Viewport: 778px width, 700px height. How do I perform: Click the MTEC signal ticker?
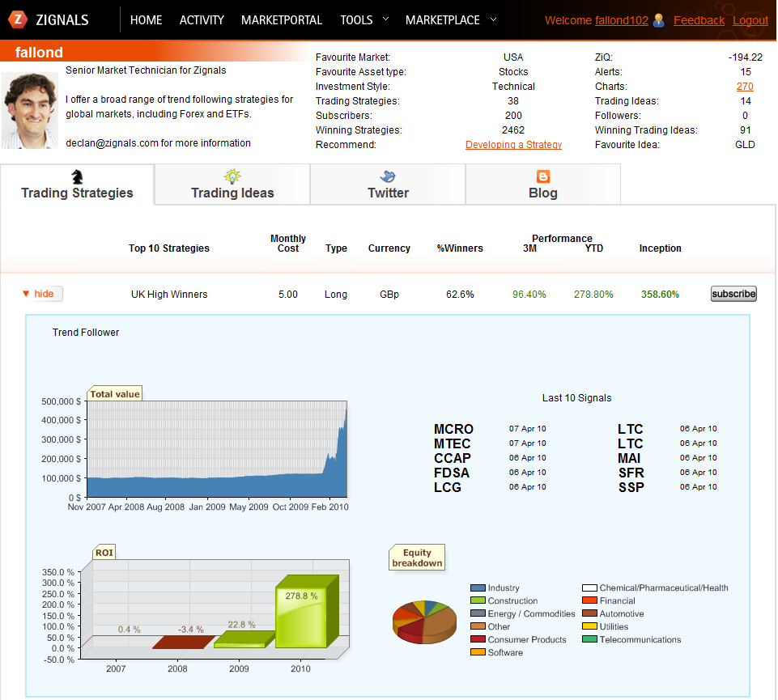coord(452,443)
